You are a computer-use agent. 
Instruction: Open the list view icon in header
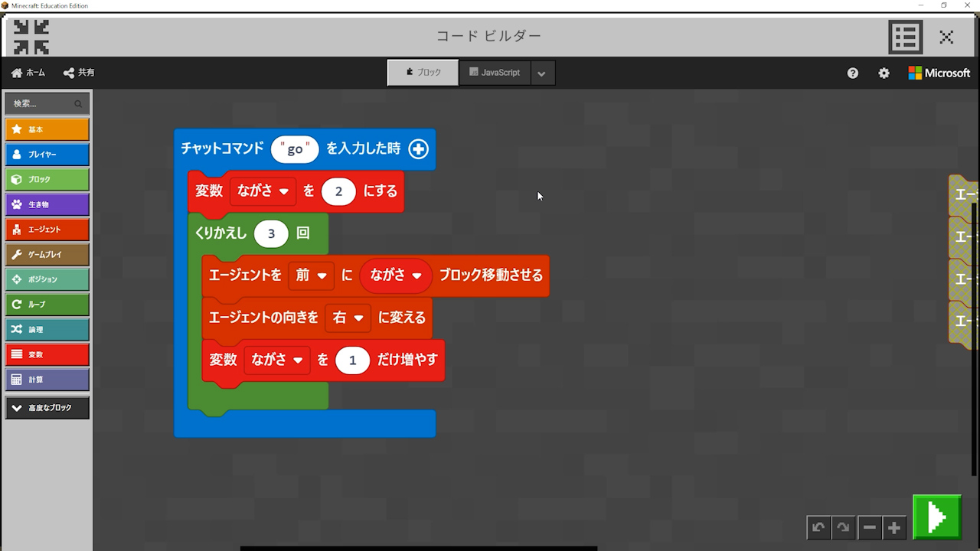(x=905, y=36)
